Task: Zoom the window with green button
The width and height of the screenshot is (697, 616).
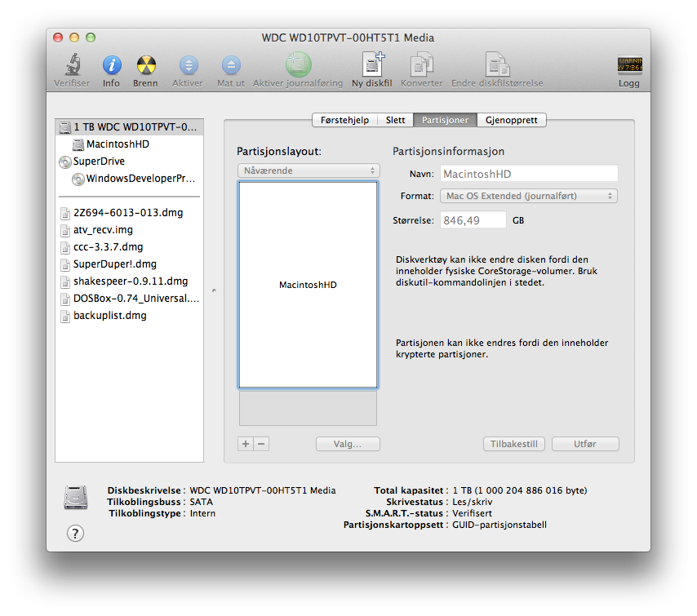Action: coord(91,38)
